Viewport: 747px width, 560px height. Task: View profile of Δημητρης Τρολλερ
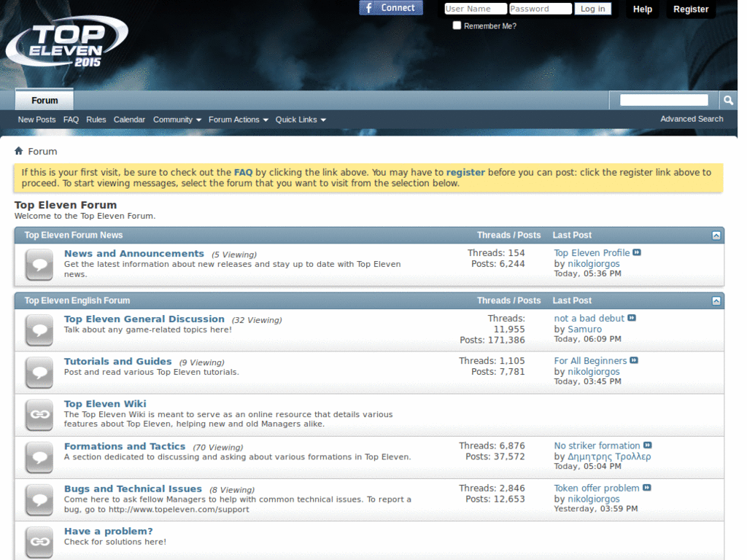[x=609, y=456]
